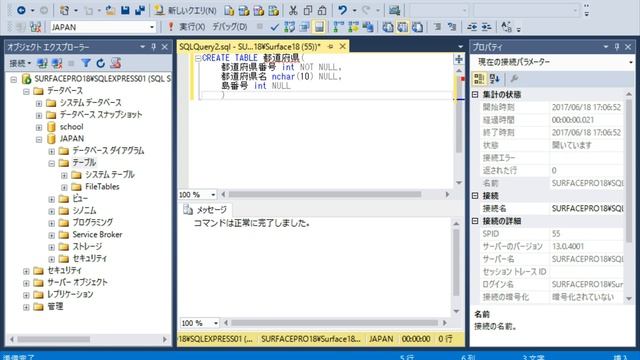640x360 pixels.
Task: Click the 新しいクエリ(N) button
Action: [186, 11]
